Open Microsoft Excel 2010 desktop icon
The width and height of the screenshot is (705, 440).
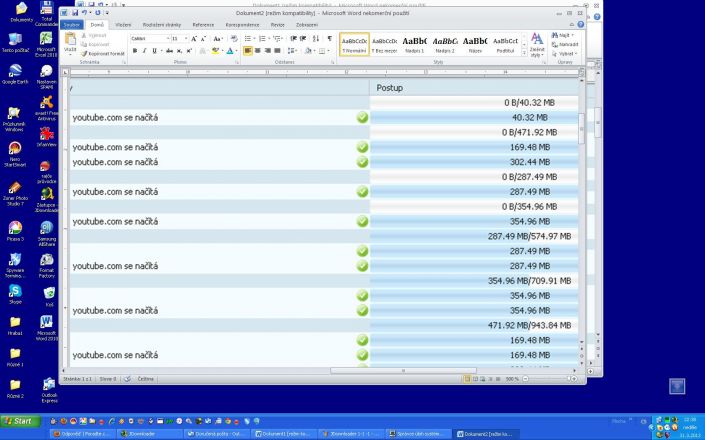click(x=46, y=44)
